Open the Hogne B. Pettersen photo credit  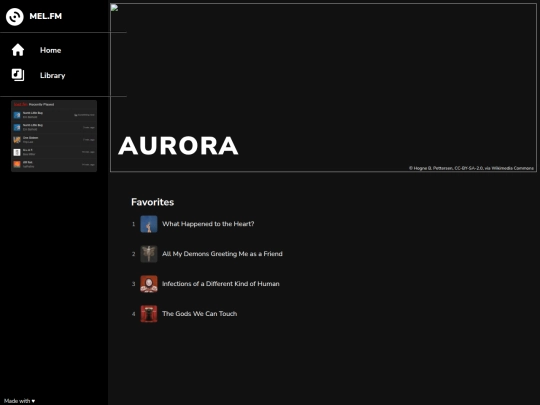pyautogui.click(x=471, y=168)
